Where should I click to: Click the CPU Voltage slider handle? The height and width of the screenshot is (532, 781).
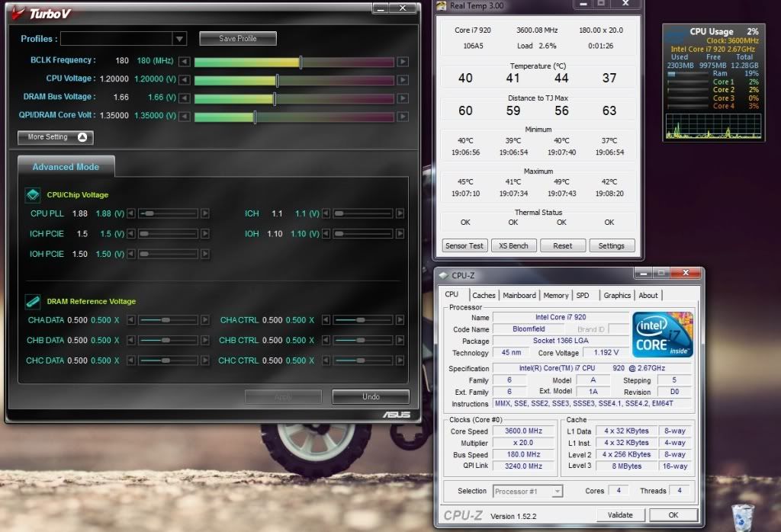(x=277, y=80)
